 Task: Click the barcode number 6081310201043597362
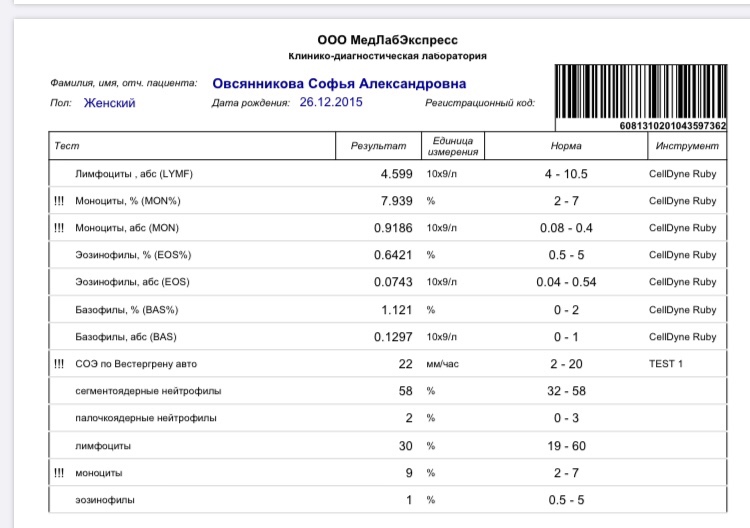click(673, 126)
